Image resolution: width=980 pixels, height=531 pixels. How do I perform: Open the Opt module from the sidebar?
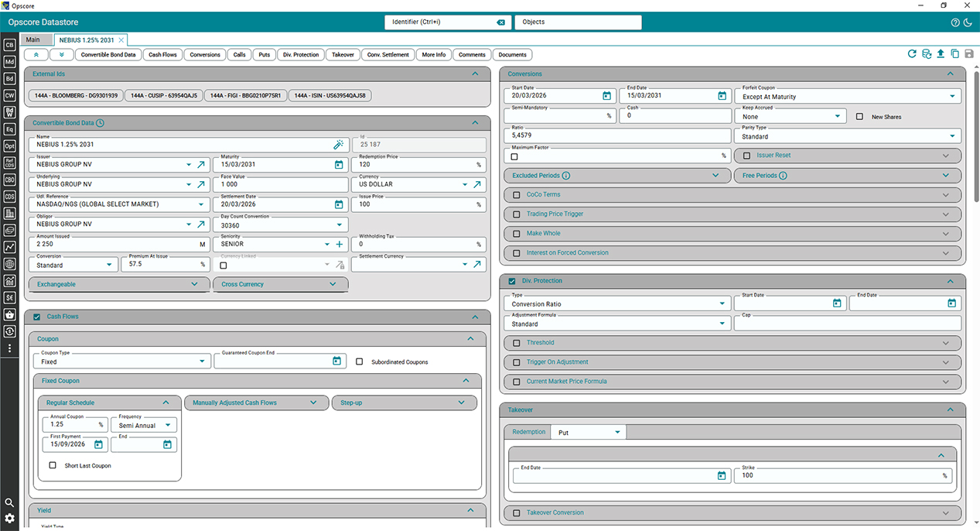[9, 146]
